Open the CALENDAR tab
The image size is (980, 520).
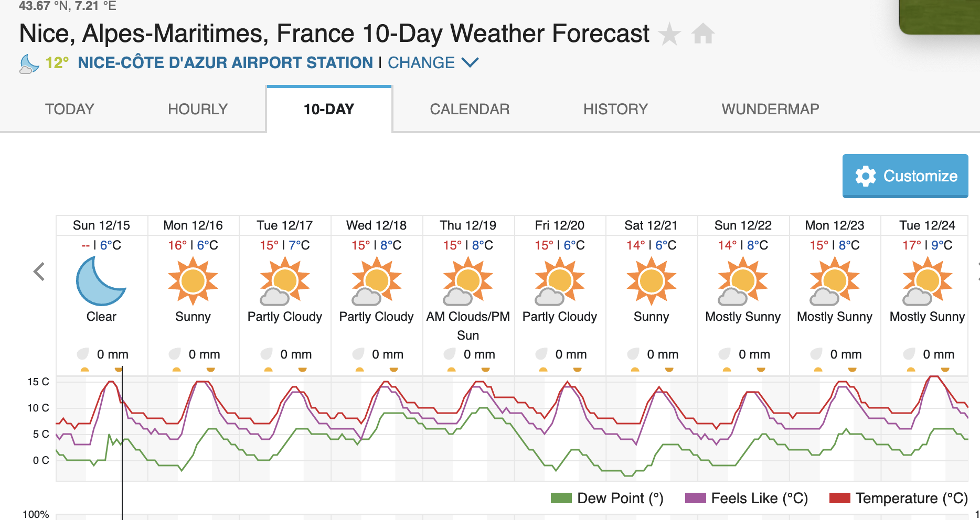[x=470, y=109]
